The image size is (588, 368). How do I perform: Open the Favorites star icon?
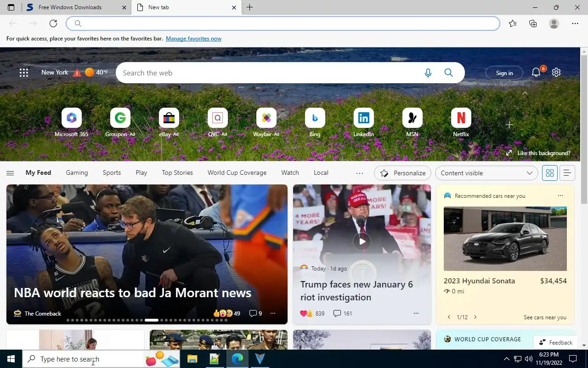click(513, 23)
